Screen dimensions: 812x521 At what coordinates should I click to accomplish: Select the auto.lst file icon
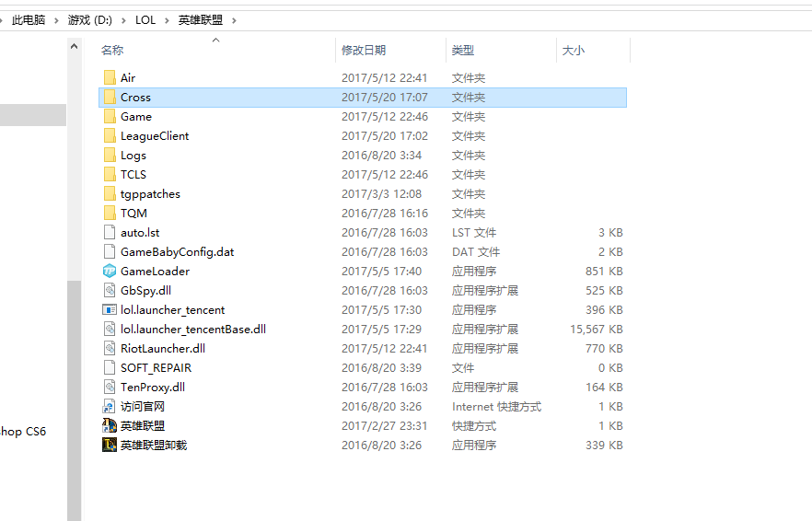[110, 233]
